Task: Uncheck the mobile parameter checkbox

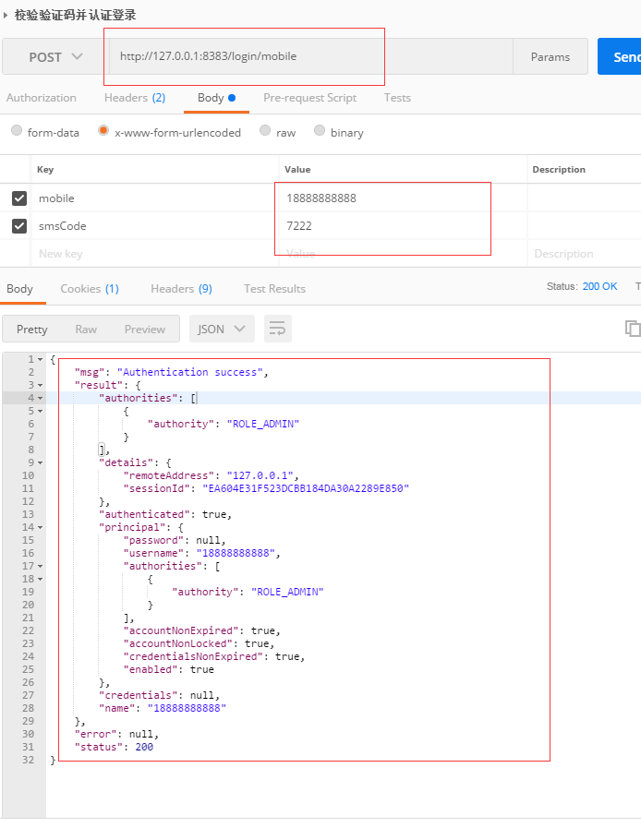Action: (19, 198)
